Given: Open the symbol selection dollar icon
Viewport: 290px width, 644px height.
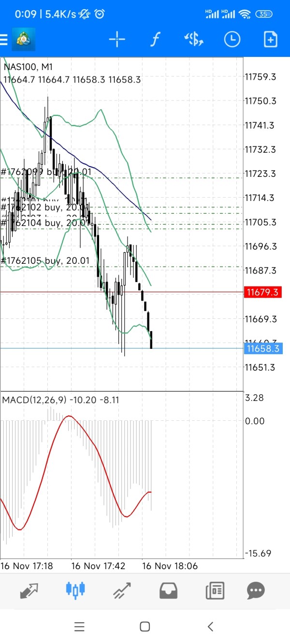Looking at the screenshot, I should [x=194, y=39].
